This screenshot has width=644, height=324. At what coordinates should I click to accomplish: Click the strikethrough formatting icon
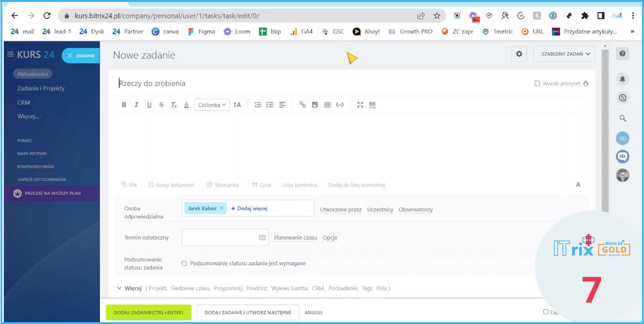pos(161,105)
